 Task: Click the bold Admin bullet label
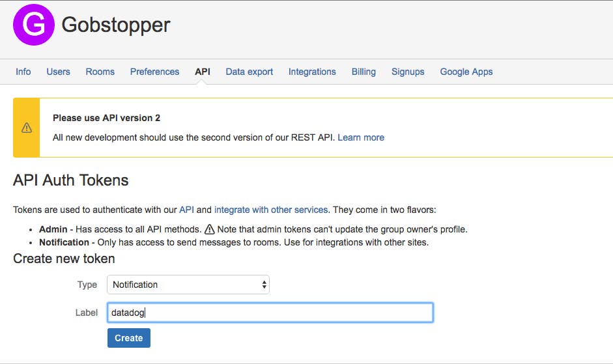pos(53,229)
